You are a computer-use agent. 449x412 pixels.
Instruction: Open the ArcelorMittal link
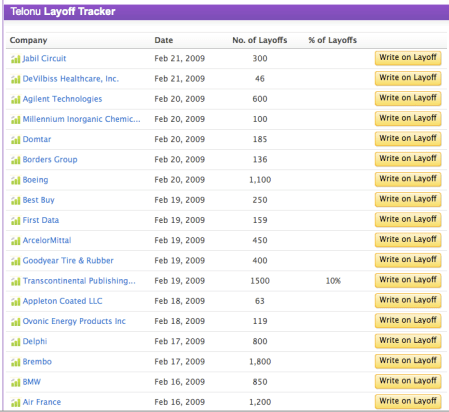(x=47, y=240)
